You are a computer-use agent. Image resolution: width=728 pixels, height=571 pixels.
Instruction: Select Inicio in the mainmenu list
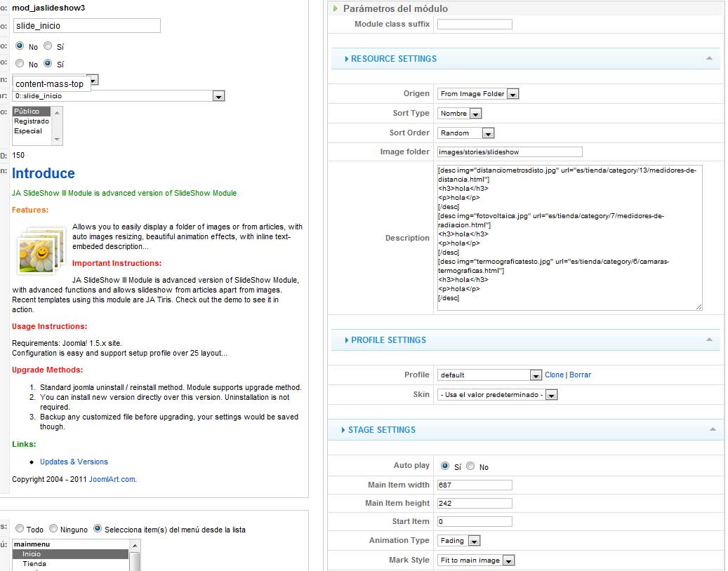pyautogui.click(x=71, y=554)
